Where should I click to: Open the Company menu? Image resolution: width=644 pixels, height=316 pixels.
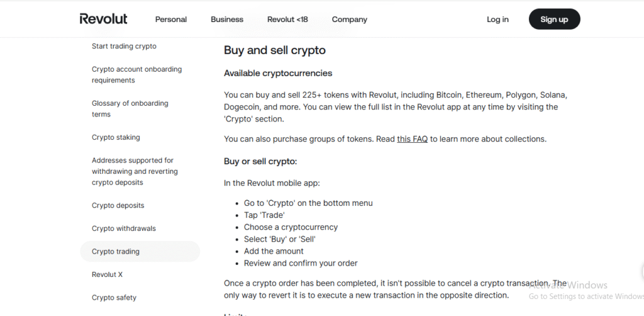350,20
